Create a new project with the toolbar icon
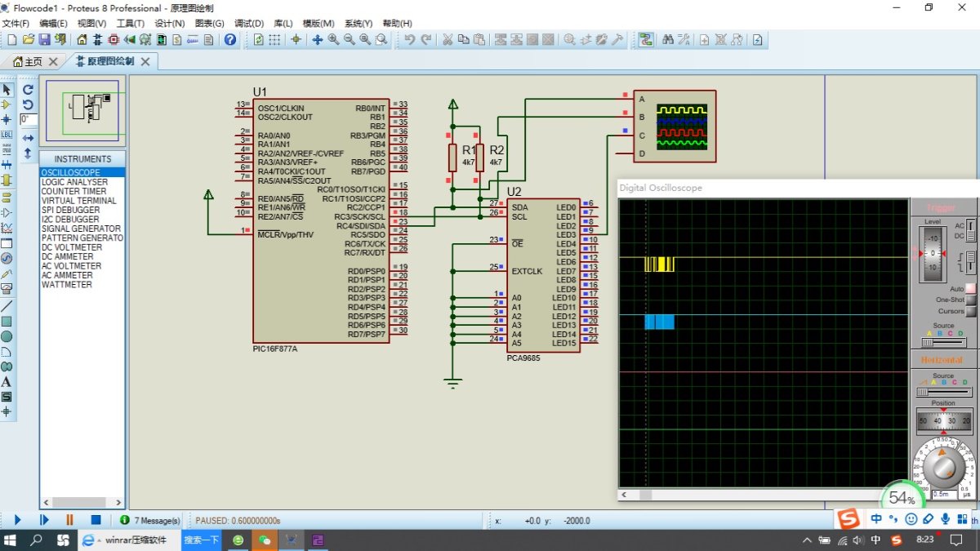The image size is (980, 551). point(12,39)
